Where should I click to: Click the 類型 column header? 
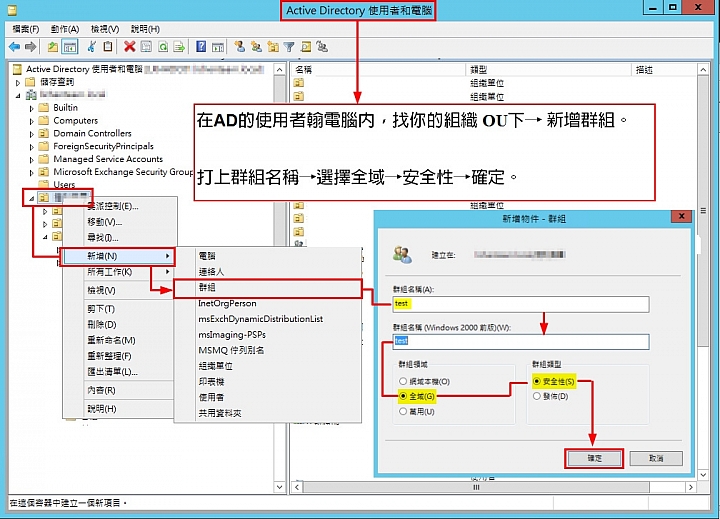pos(549,70)
